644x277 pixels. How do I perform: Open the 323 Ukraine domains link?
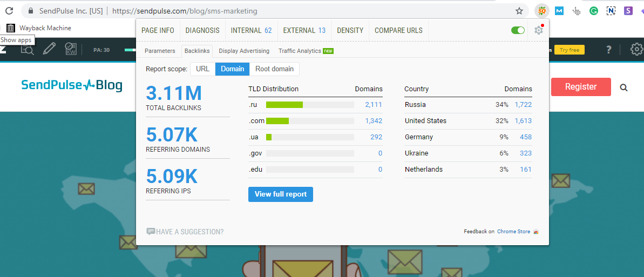(525, 153)
